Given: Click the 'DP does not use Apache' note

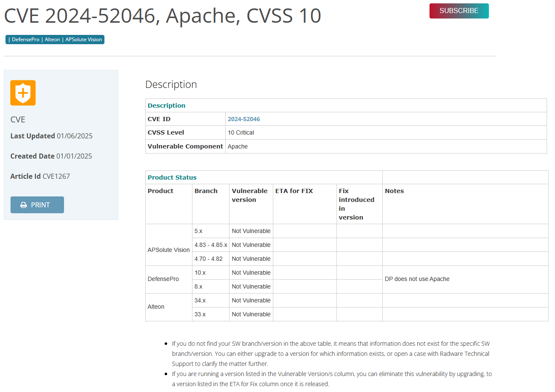Looking at the screenshot, I should [x=417, y=279].
